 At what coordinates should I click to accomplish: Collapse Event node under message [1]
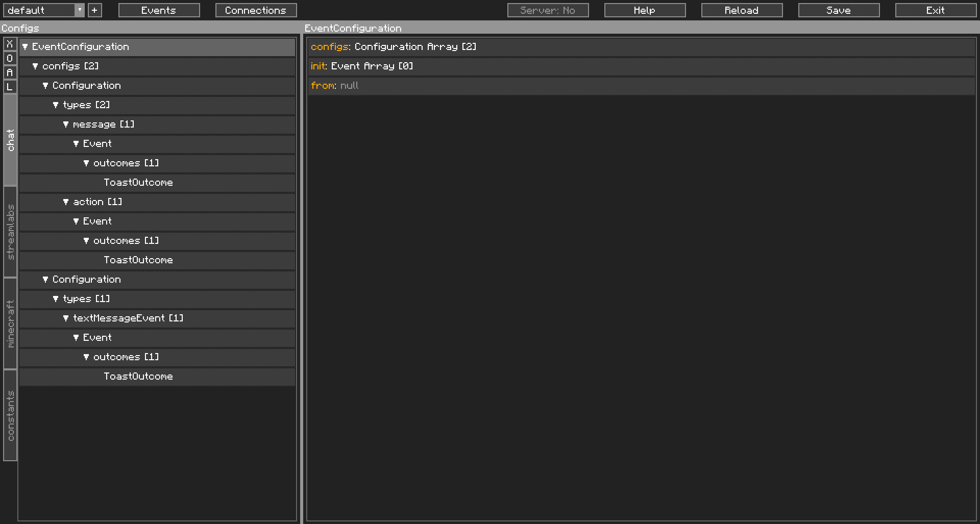pyautogui.click(x=76, y=144)
